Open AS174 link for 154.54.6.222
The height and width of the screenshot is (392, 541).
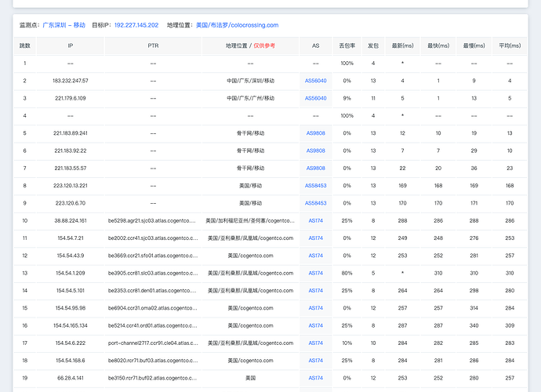[316, 343]
